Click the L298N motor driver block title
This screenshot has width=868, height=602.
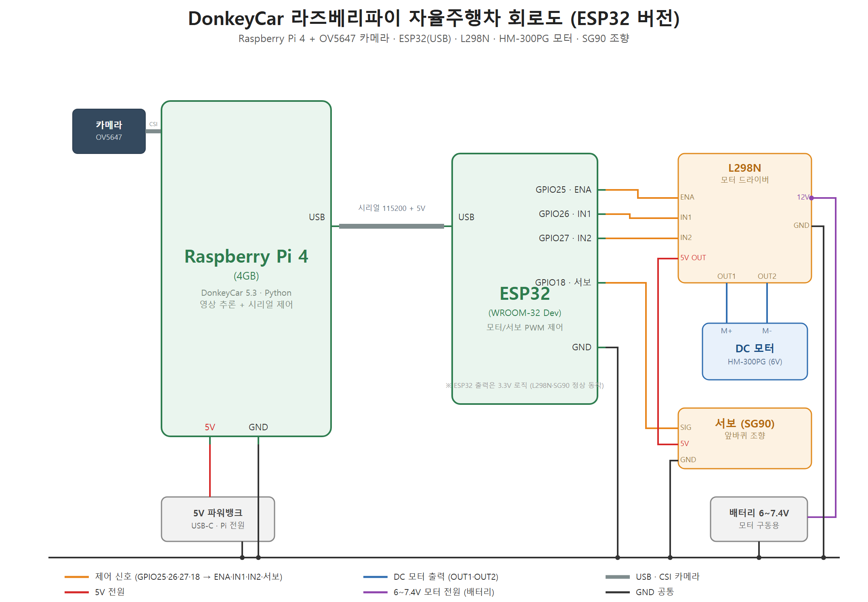(x=744, y=168)
